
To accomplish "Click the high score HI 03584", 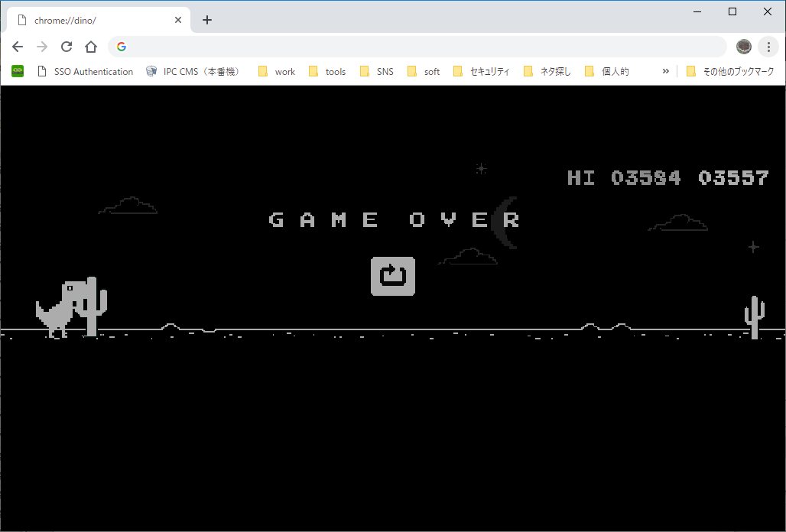I will coord(624,177).
